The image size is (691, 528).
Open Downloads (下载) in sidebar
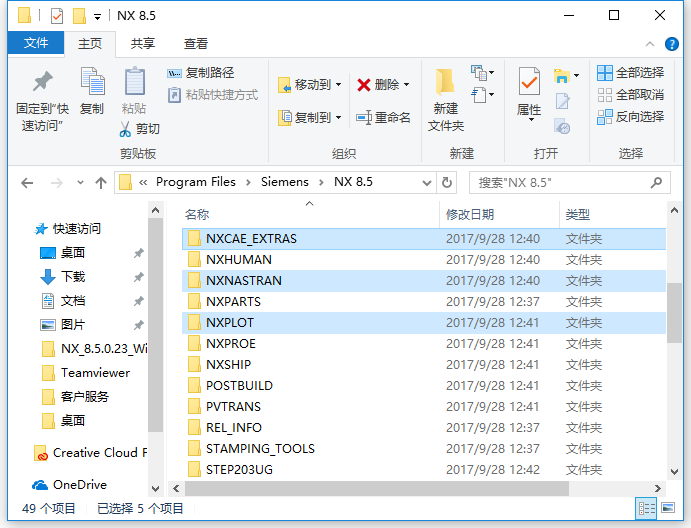(x=73, y=276)
